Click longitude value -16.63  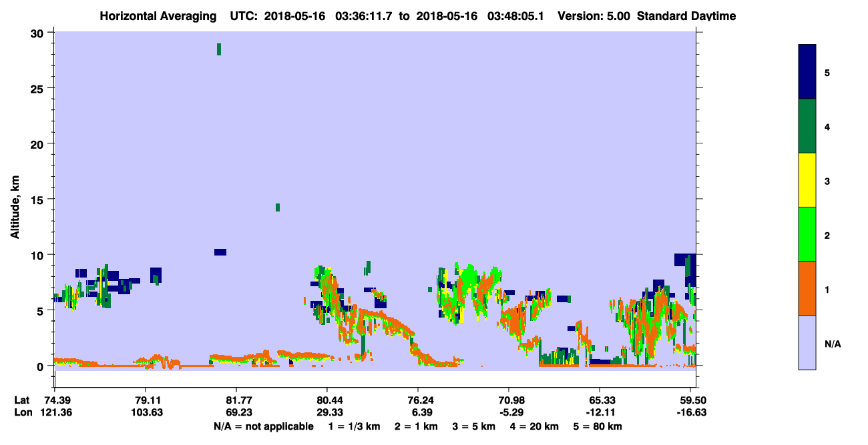pyautogui.click(x=690, y=412)
